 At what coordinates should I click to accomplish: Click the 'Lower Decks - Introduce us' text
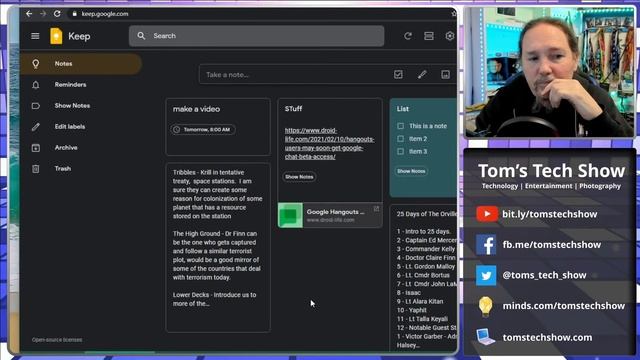(x=215, y=299)
